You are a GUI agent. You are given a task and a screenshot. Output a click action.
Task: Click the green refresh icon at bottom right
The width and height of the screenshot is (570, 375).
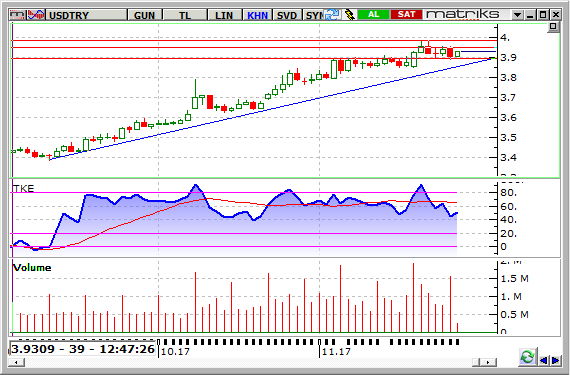pos(527,357)
